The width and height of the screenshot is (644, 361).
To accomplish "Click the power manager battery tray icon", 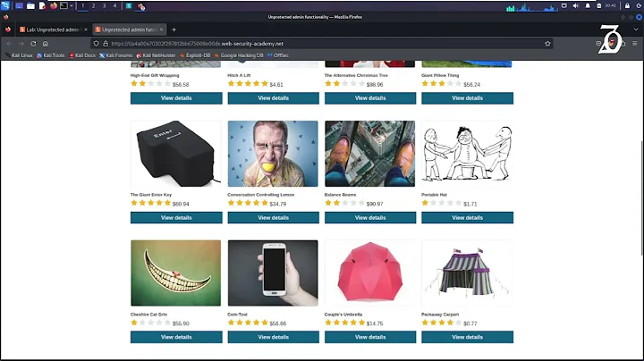I will [599, 6].
